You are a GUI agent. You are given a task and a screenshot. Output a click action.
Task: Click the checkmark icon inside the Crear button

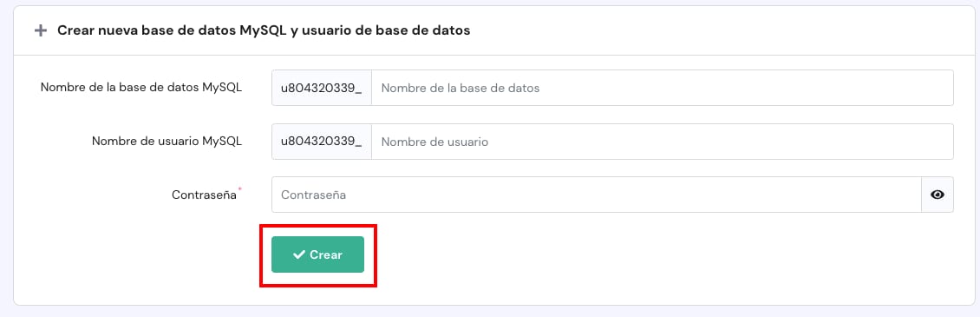(x=299, y=254)
